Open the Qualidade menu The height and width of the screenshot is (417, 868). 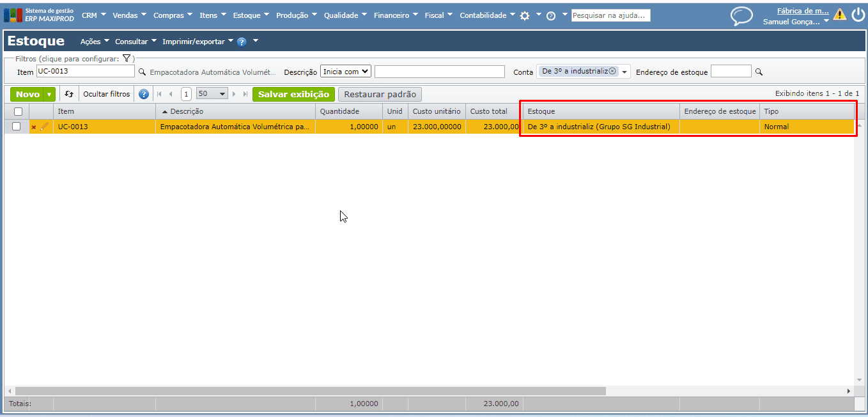345,15
